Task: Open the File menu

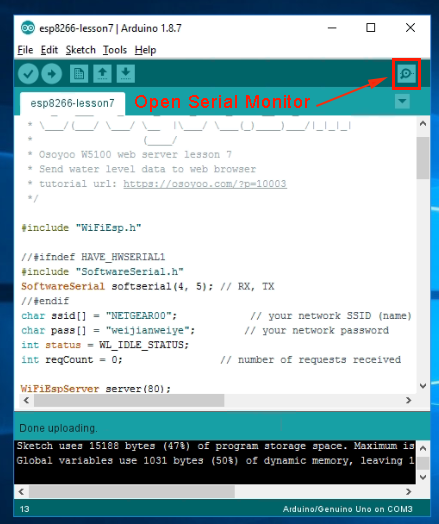Action: coord(25,50)
